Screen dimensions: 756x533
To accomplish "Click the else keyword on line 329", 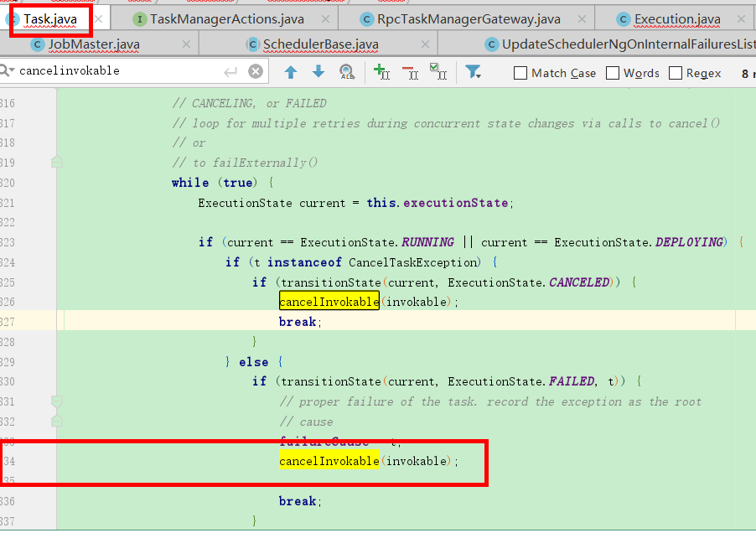I will coord(254,362).
